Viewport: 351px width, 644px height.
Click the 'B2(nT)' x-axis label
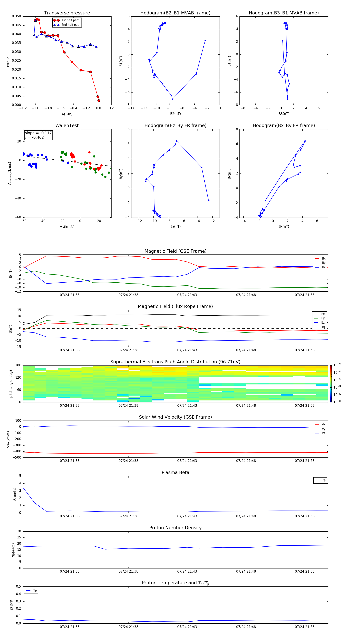(x=175, y=114)
